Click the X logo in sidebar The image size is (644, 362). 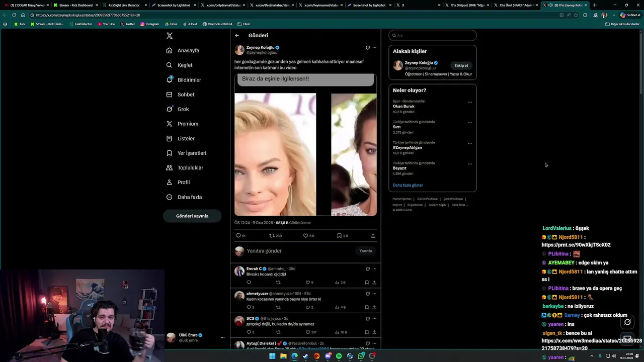tap(170, 36)
